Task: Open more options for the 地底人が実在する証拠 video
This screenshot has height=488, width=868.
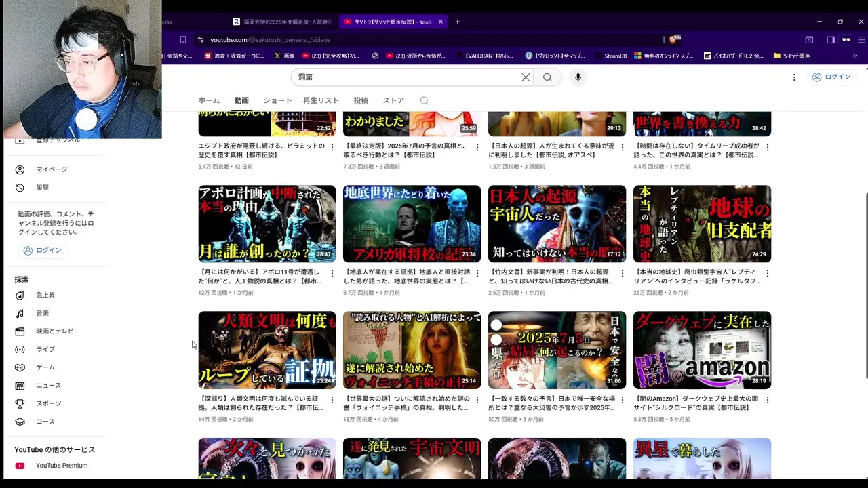Action: [x=477, y=273]
